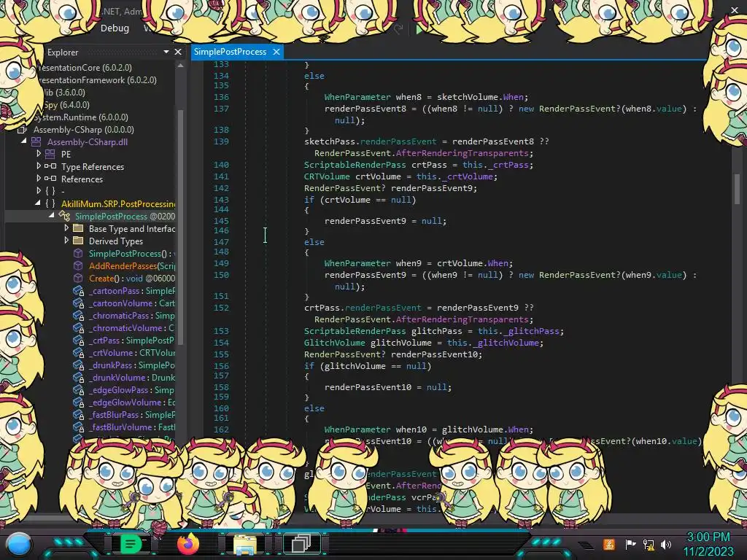Click the _cartoonVolume field icon

(x=78, y=303)
